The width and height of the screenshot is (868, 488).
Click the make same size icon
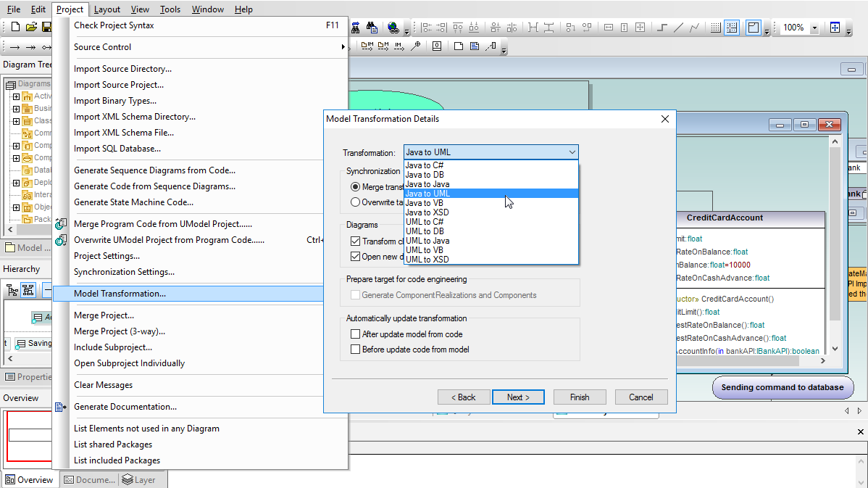tap(640, 27)
